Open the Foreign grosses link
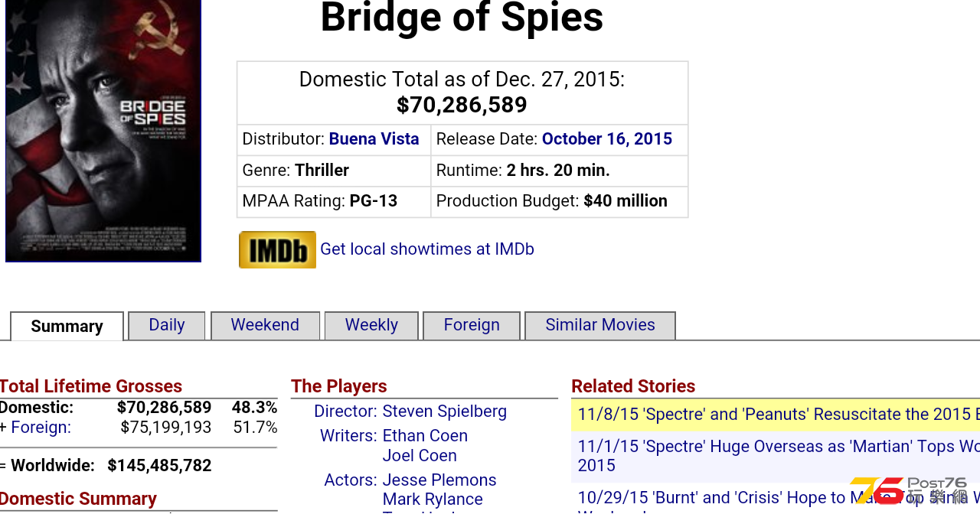 (41, 428)
